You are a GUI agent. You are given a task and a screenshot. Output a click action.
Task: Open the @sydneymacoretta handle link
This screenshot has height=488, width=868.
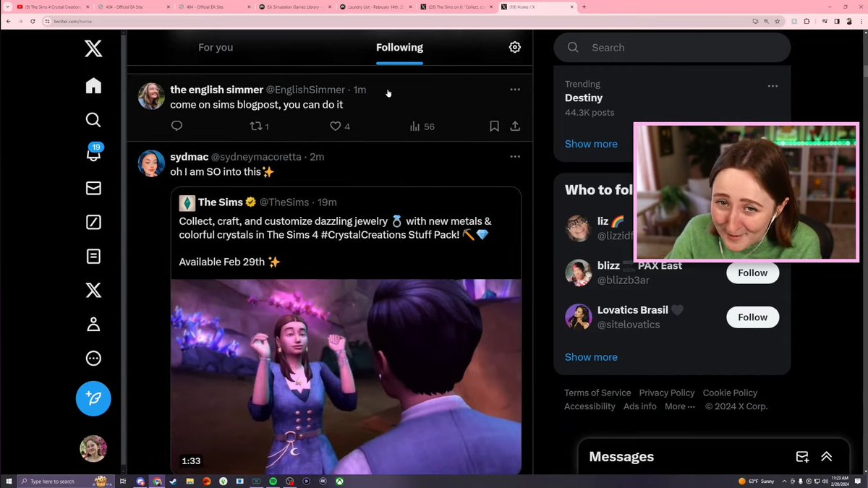tap(257, 157)
